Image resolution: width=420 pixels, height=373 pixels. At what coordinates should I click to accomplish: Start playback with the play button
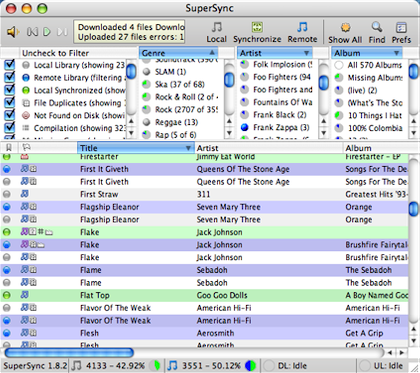click(47, 32)
